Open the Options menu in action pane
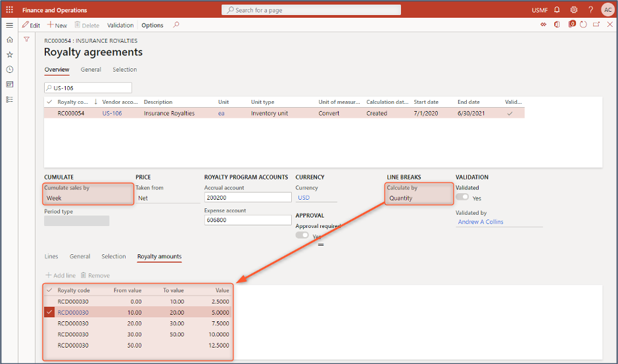The width and height of the screenshot is (618, 364). tap(153, 25)
